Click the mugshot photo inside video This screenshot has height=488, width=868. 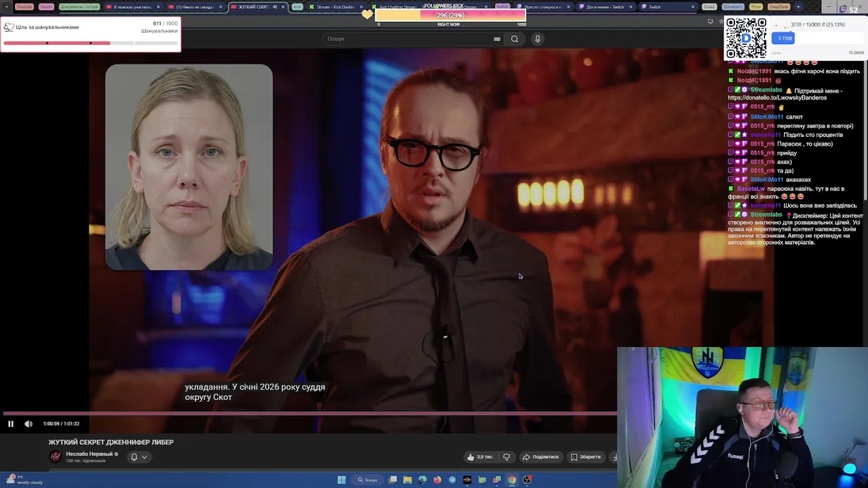point(189,167)
